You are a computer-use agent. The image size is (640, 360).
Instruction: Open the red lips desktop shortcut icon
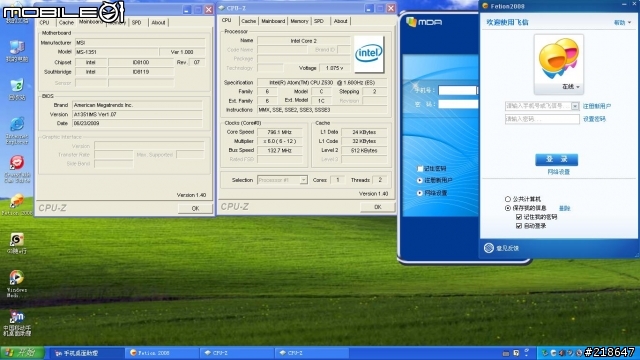click(x=17, y=162)
